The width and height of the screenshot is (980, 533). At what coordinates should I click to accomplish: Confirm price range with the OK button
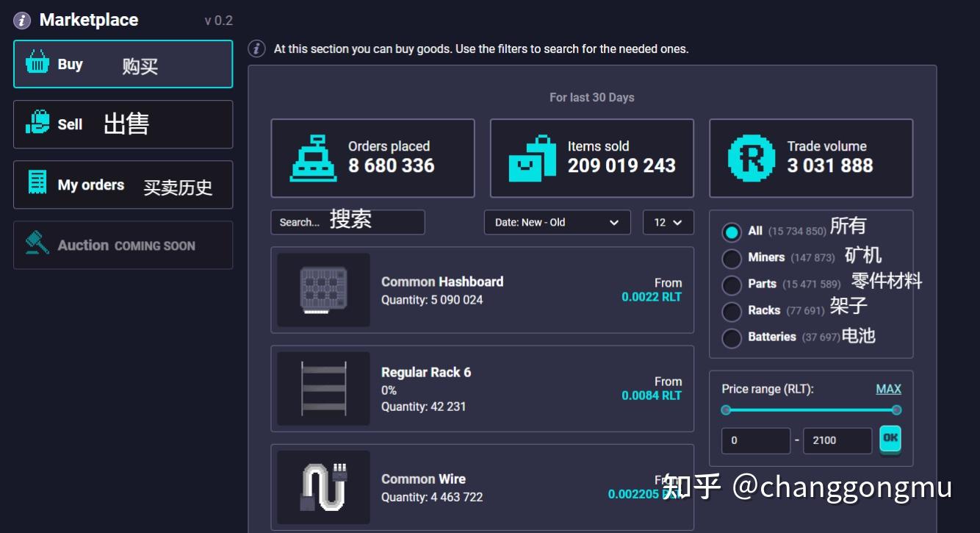coord(890,440)
